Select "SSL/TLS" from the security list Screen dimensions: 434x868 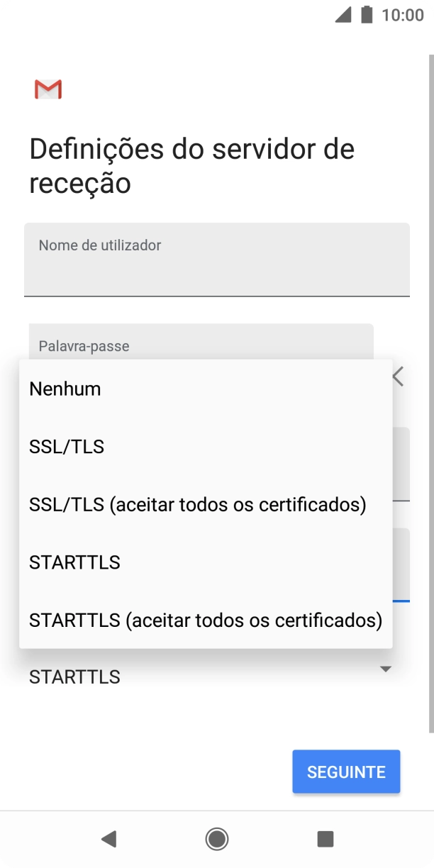tap(66, 446)
